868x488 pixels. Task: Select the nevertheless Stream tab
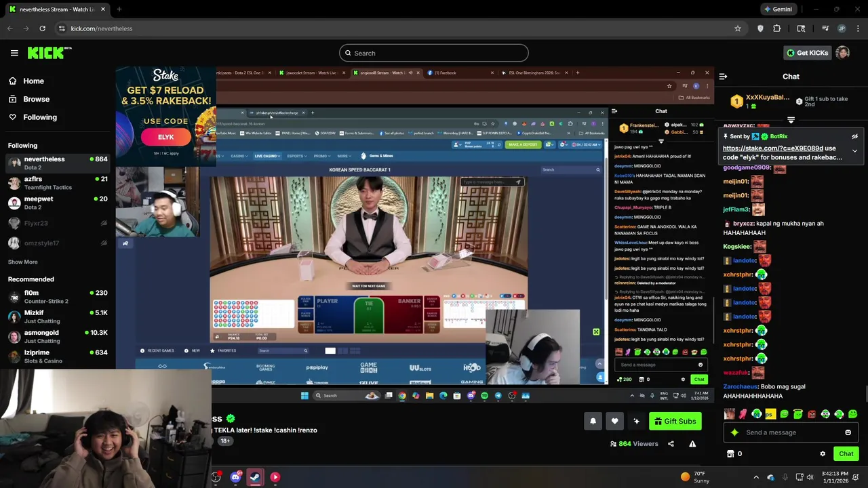[x=56, y=9]
